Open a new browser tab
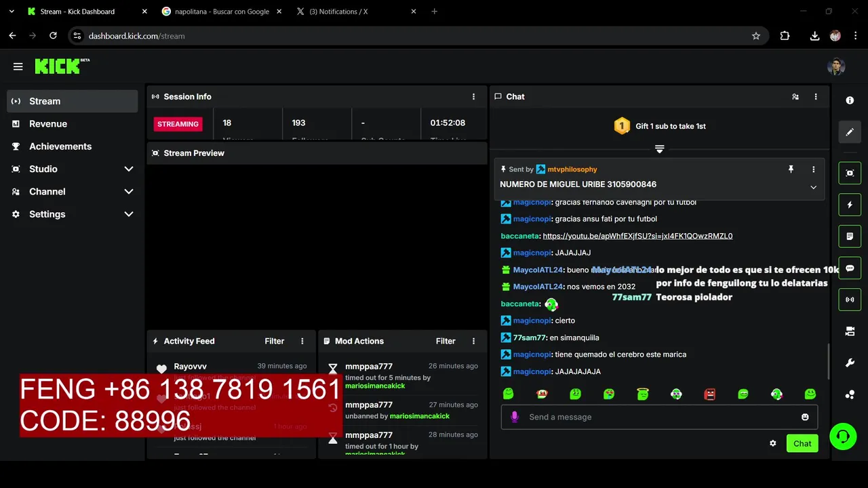Screen dimensions: 868x488 click(x=435, y=12)
